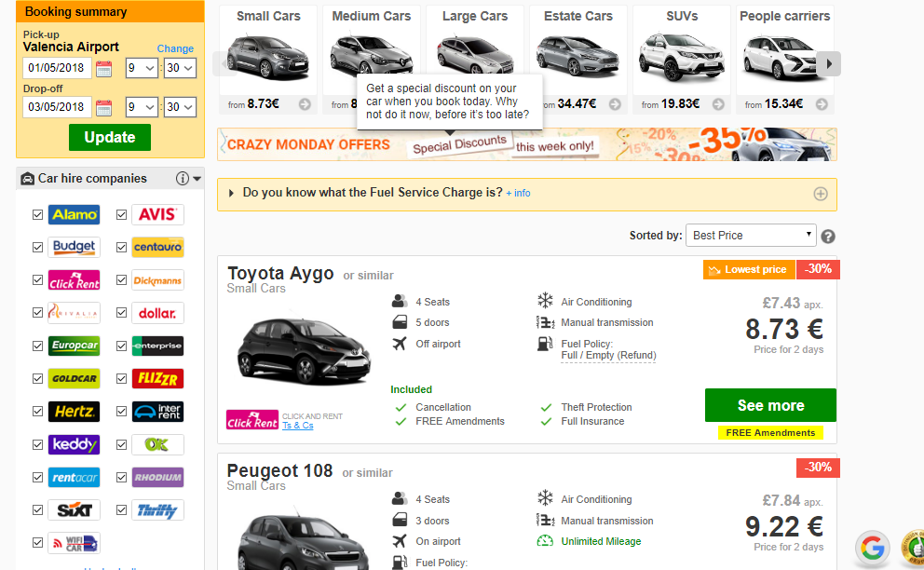Click the Thrifty company logo
The image size is (924, 570).
point(157,510)
